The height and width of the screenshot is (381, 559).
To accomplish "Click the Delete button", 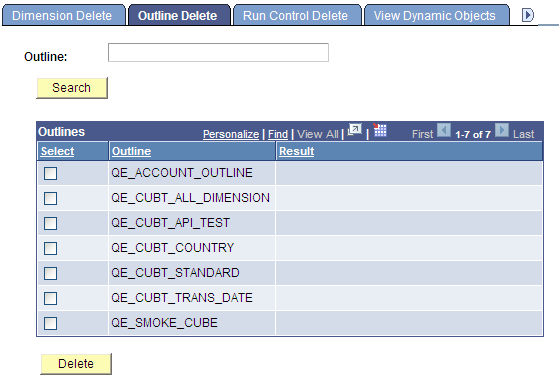I will (x=76, y=364).
